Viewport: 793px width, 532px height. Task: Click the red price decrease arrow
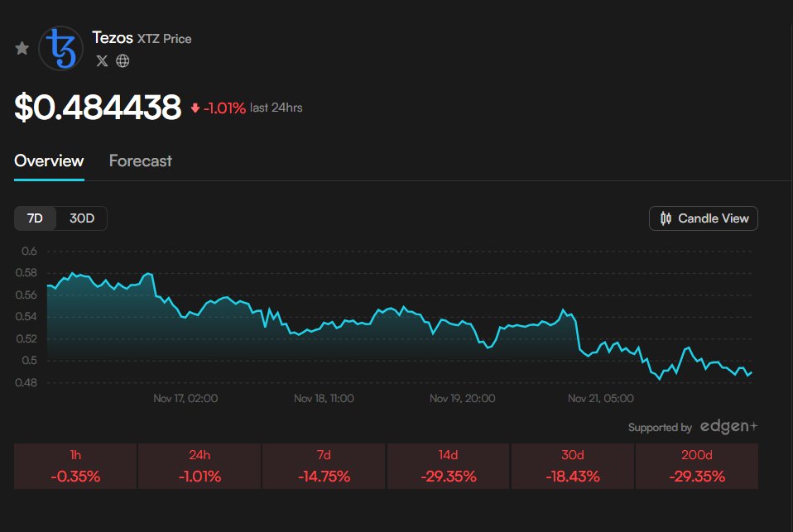tap(195, 107)
